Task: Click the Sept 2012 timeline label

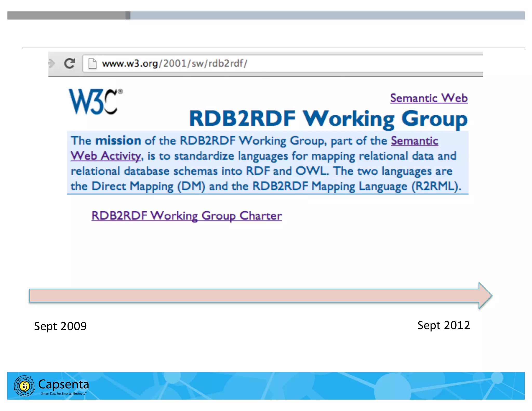Action: tap(444, 326)
